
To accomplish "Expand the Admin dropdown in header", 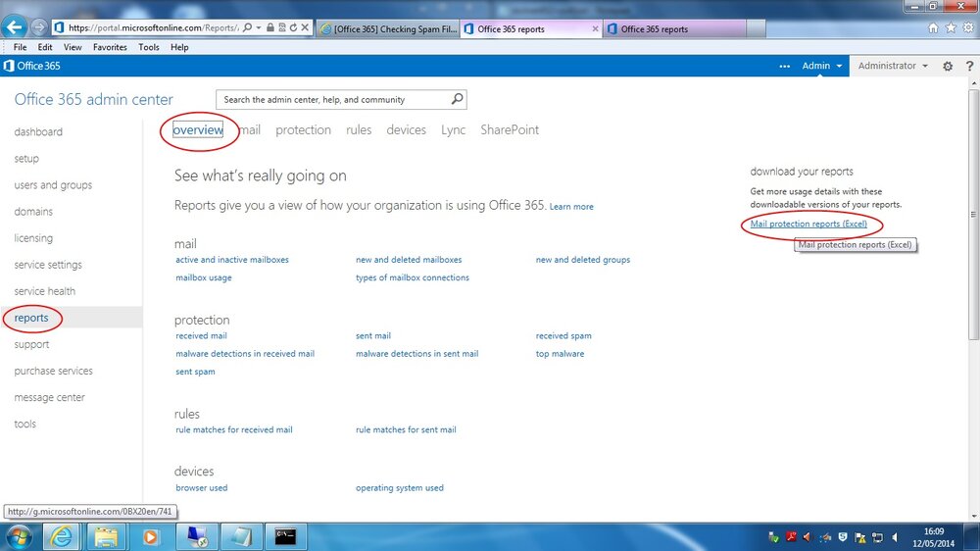I will click(x=822, y=66).
